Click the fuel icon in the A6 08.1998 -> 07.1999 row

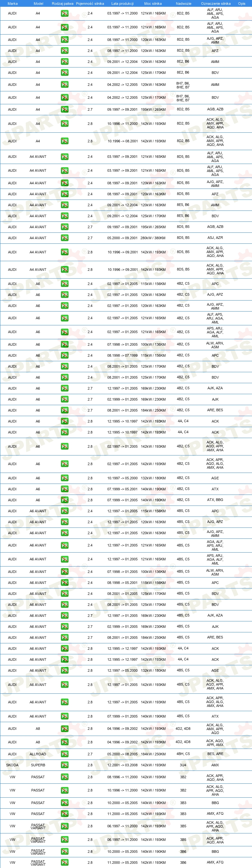[x=64, y=355]
